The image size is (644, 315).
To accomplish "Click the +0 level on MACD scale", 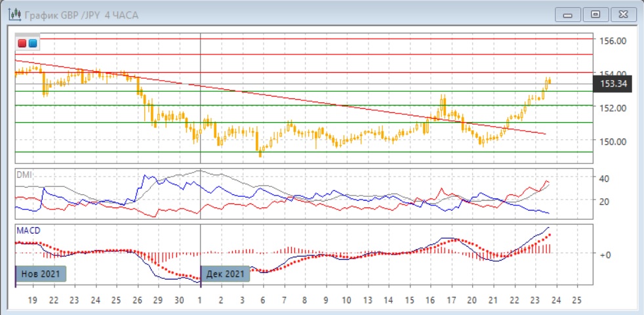I will [607, 254].
